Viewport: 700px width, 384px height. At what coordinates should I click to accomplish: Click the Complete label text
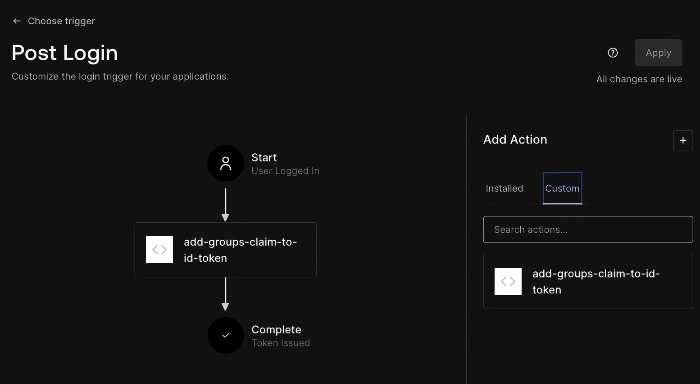(276, 330)
